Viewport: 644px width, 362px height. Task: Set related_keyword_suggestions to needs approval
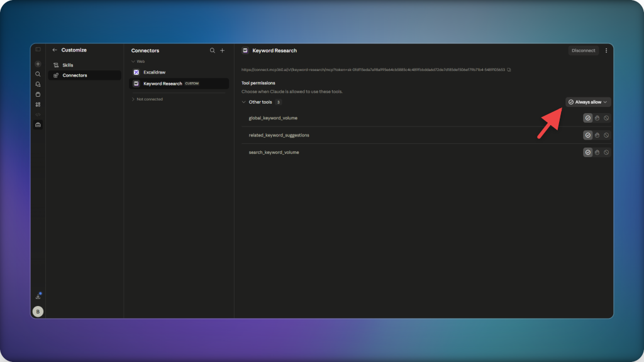click(x=597, y=135)
